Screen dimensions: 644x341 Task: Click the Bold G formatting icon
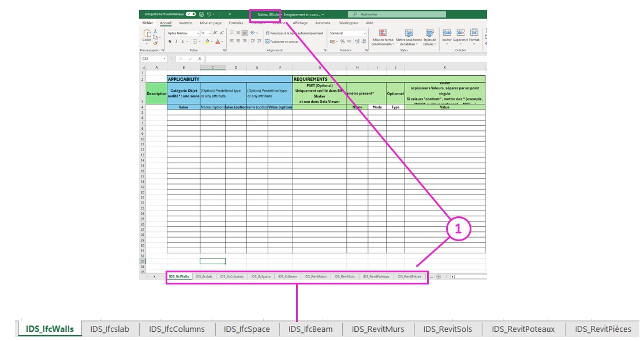(x=170, y=42)
